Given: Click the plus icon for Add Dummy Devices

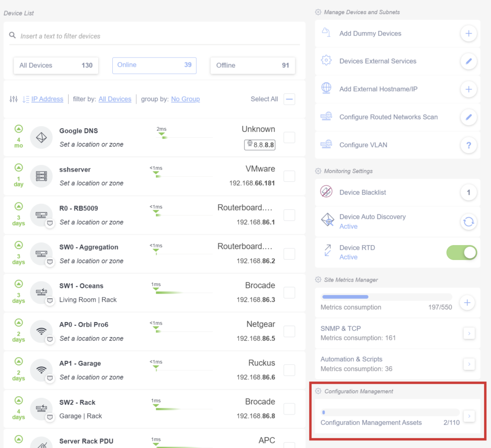Looking at the screenshot, I should coord(468,34).
